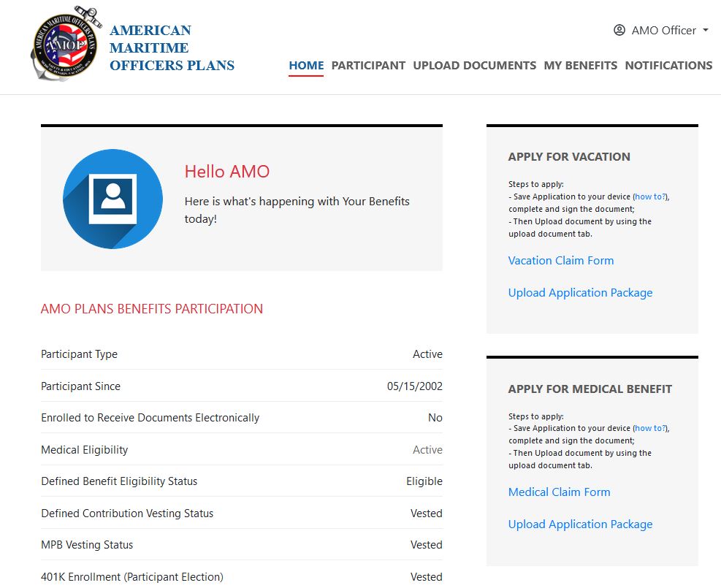
Task: Click the American Maritime Officers Plans title
Action: [172, 47]
